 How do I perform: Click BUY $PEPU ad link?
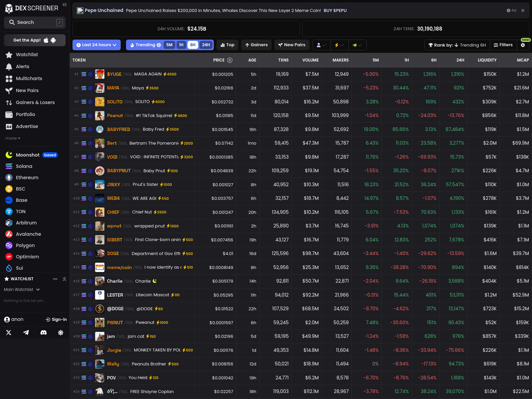335,11
